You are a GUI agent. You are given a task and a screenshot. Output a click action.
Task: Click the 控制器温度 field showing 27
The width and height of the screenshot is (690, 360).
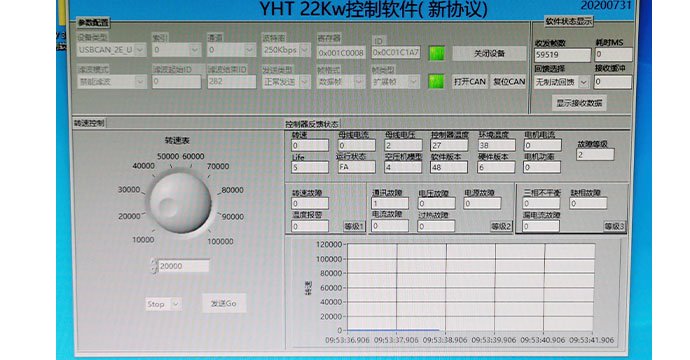coord(449,145)
